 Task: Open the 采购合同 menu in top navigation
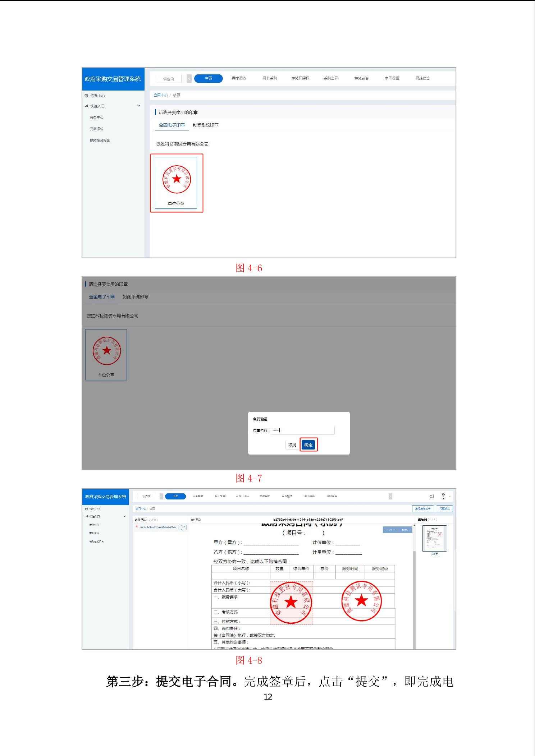(x=330, y=78)
